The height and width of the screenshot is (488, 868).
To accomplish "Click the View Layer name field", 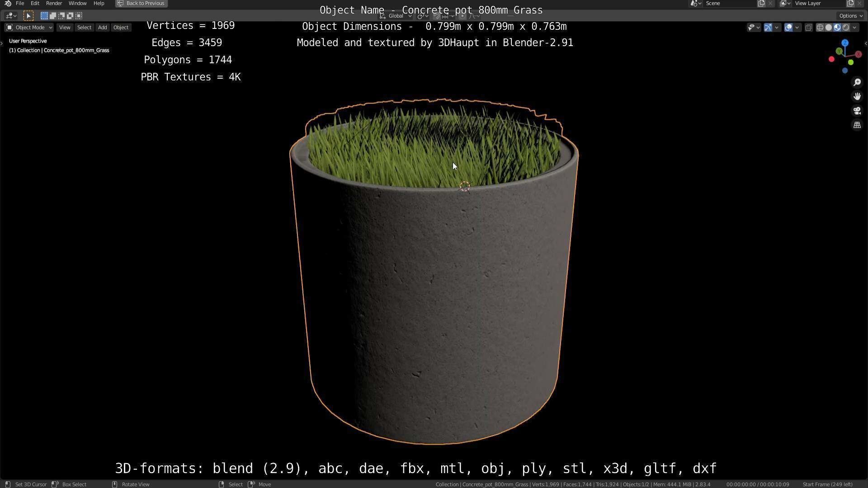I will tap(818, 3).
